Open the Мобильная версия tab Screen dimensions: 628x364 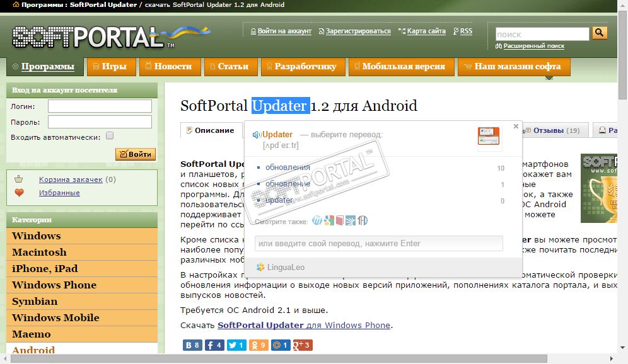401,66
